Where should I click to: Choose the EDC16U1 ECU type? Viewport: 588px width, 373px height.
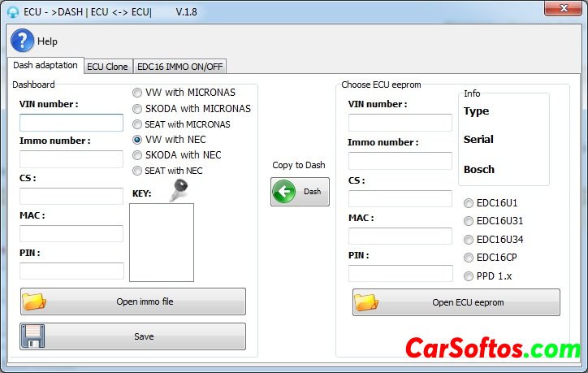[x=469, y=202]
